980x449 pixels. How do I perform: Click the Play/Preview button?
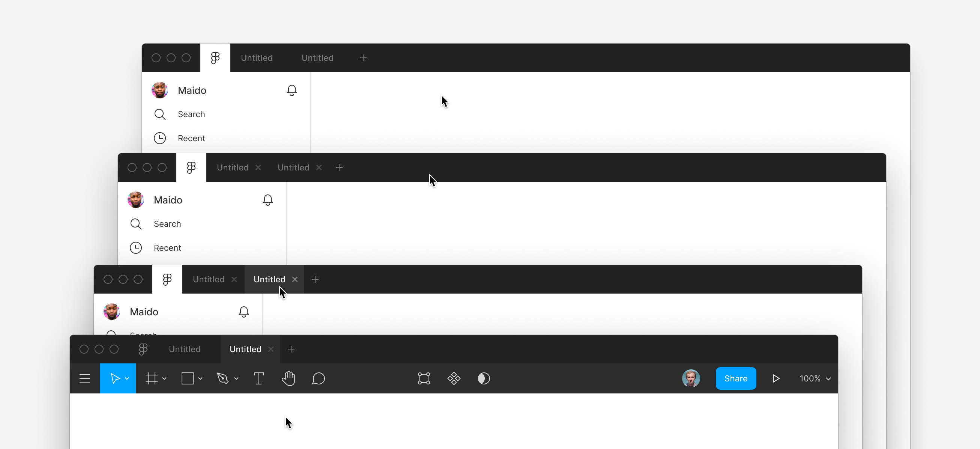tap(775, 378)
